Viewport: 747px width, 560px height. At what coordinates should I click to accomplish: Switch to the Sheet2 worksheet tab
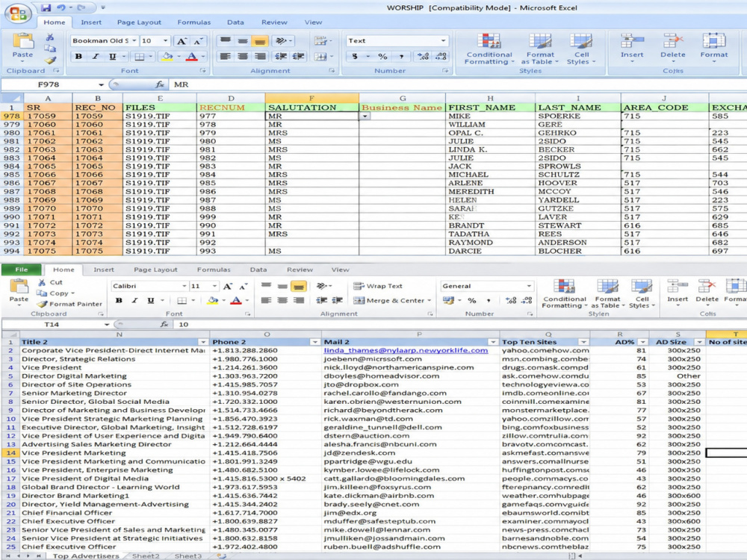tap(146, 556)
